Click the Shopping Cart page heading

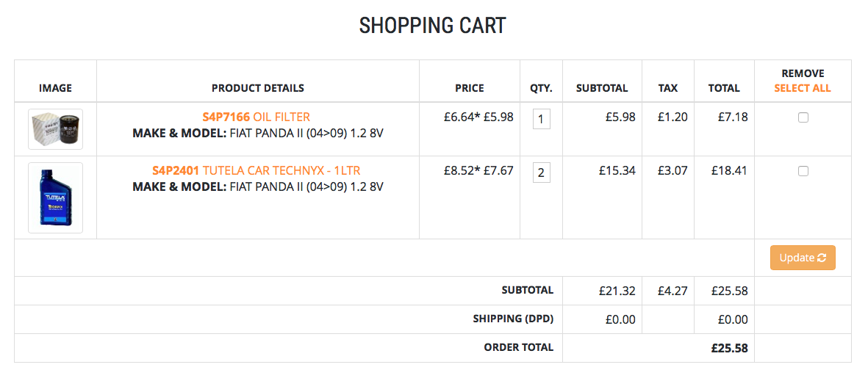(x=432, y=26)
